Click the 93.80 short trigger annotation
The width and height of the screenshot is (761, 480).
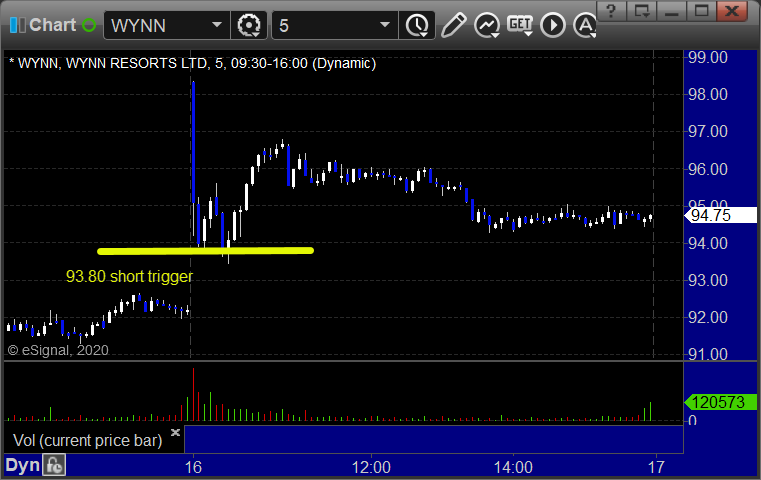(x=129, y=276)
